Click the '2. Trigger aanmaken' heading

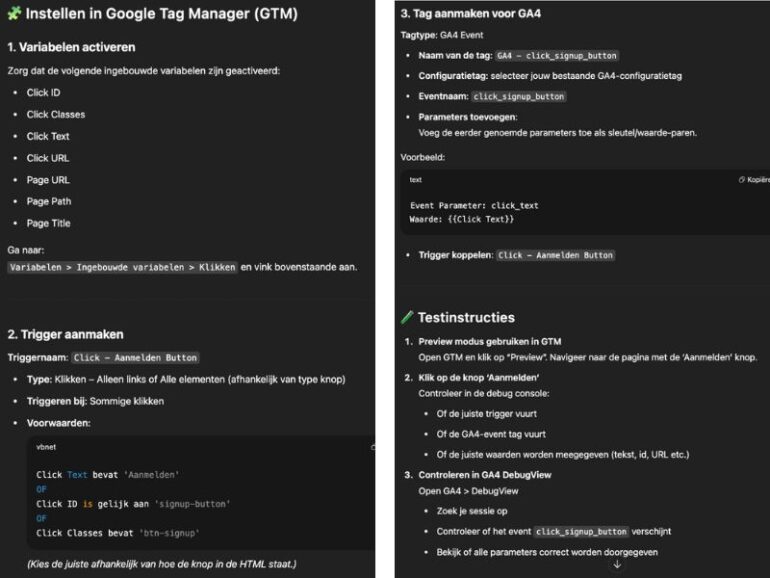point(65,334)
